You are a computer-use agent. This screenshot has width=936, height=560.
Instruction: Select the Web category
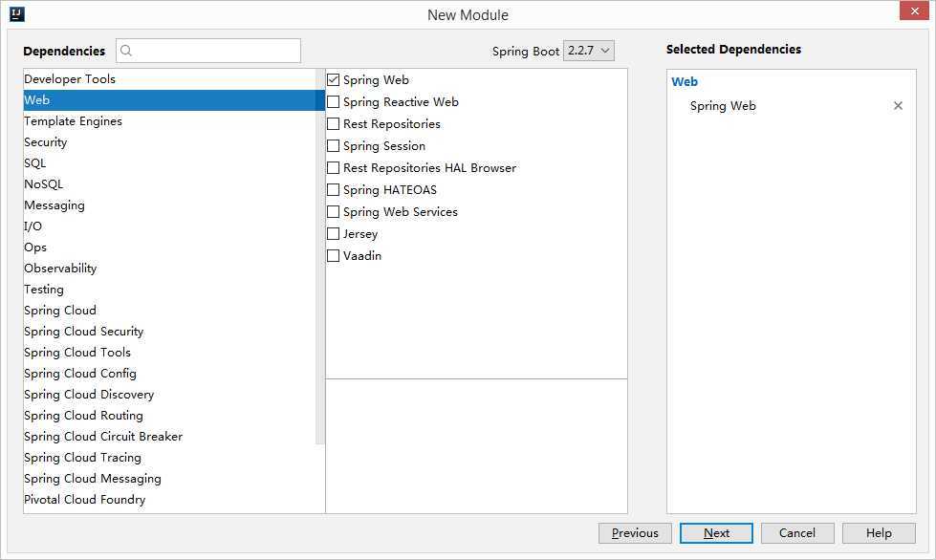click(169, 100)
